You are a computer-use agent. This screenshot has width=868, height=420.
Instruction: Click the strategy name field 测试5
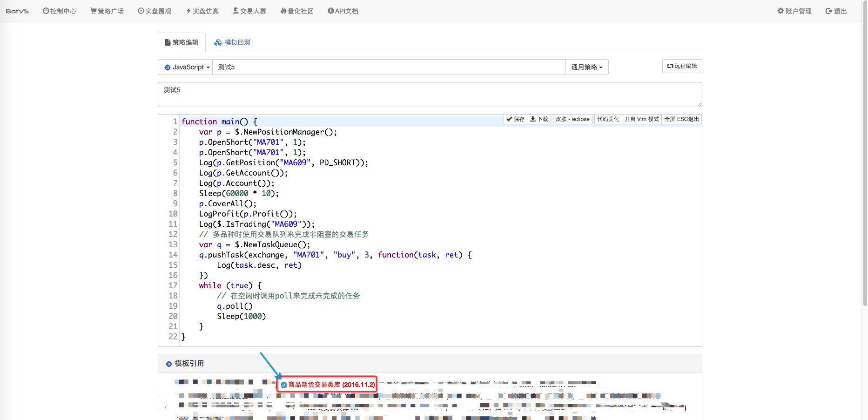point(389,67)
